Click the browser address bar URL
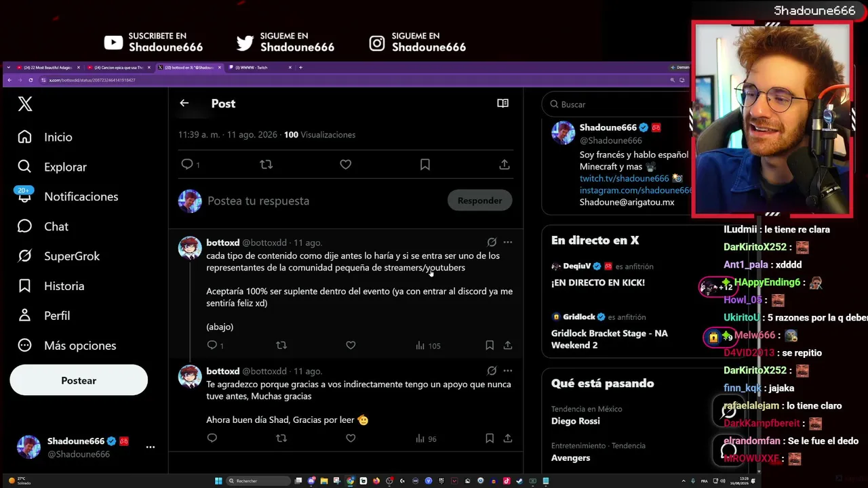Screen dimensions: 868x488 click(92, 80)
